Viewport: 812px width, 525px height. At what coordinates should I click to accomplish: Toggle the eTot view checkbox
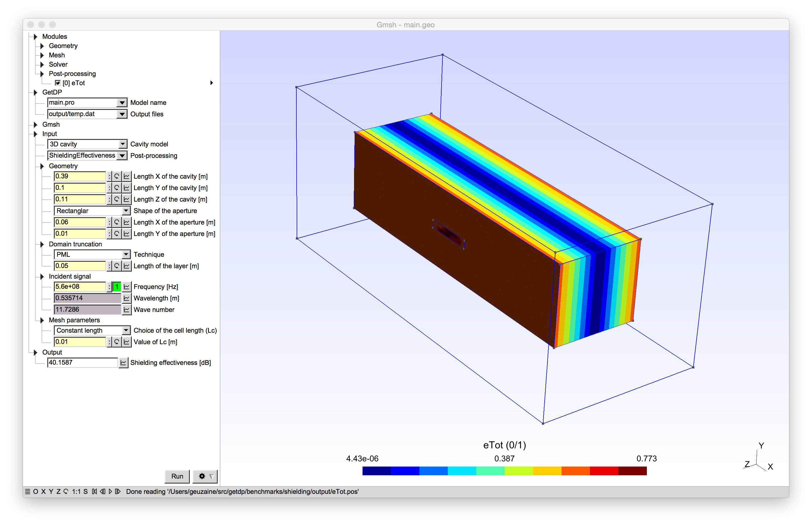[58, 83]
